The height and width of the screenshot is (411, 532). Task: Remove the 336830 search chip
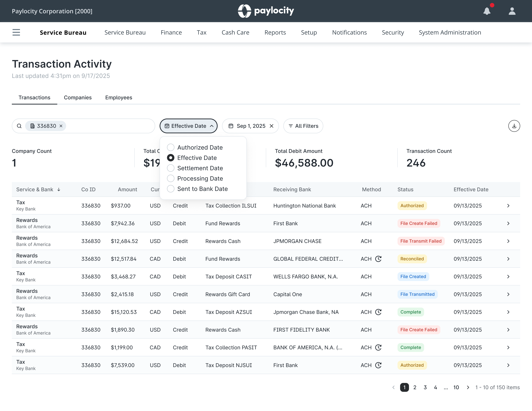(61, 126)
